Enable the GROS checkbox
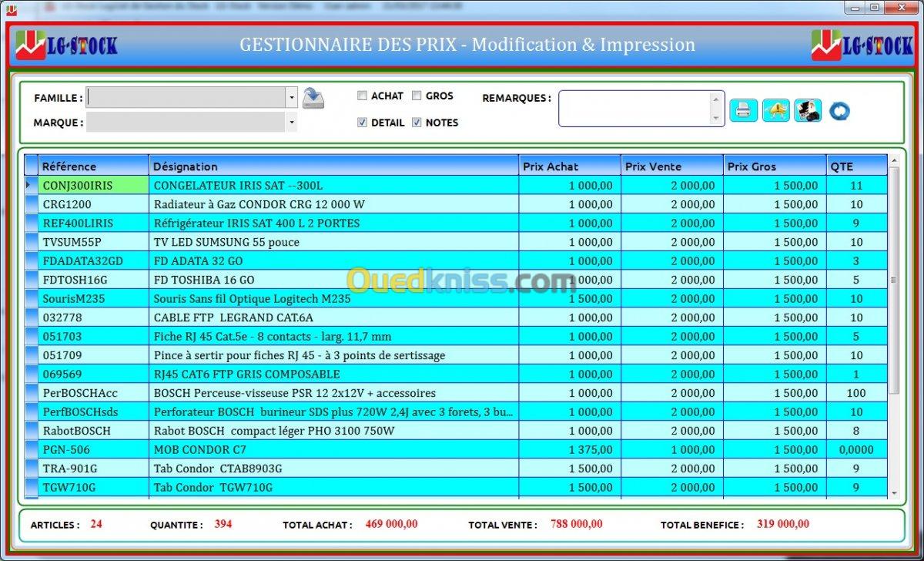The image size is (924, 561). [417, 96]
